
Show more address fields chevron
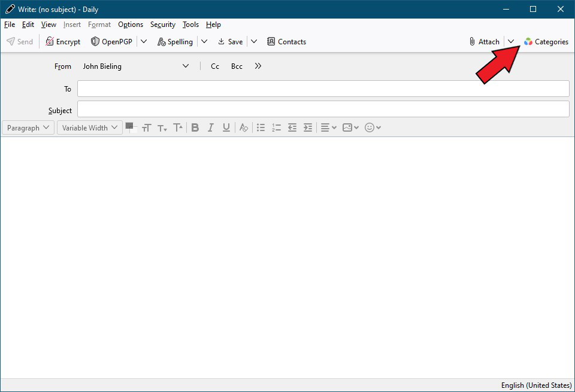tap(258, 66)
